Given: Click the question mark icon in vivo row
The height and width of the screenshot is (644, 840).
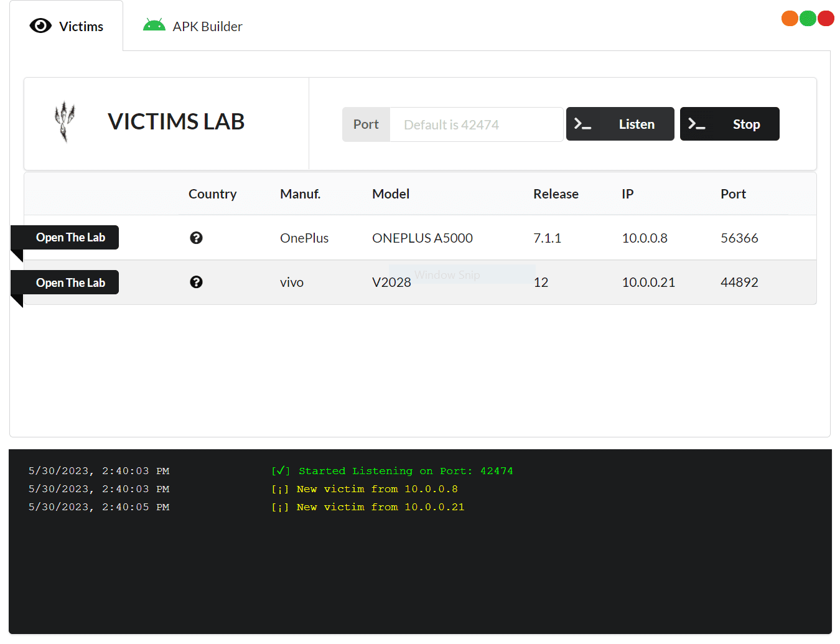Looking at the screenshot, I should tap(196, 282).
